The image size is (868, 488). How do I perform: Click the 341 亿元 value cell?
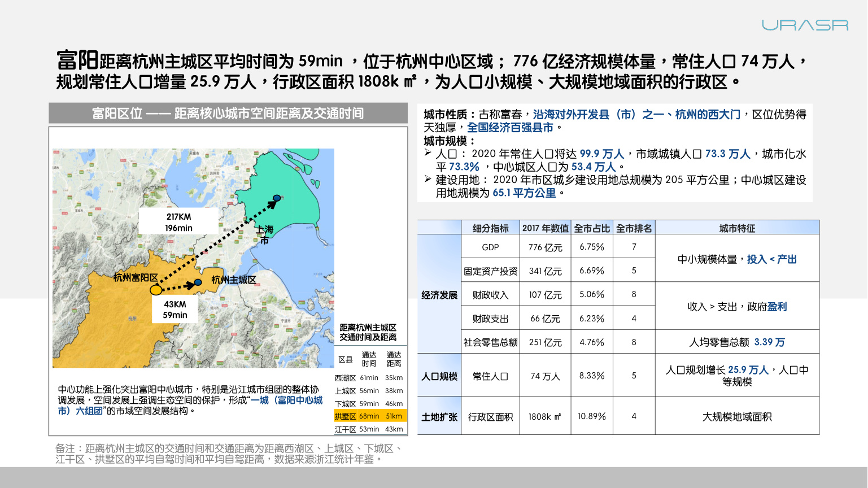[545, 271]
